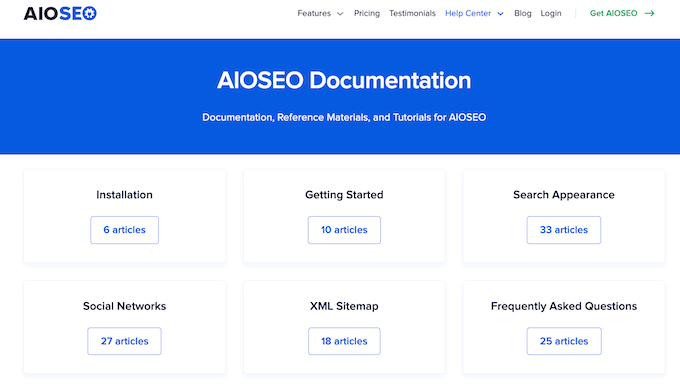The height and width of the screenshot is (384, 680).
Task: Browse the 33 articles for Search Appearance
Action: coord(564,230)
